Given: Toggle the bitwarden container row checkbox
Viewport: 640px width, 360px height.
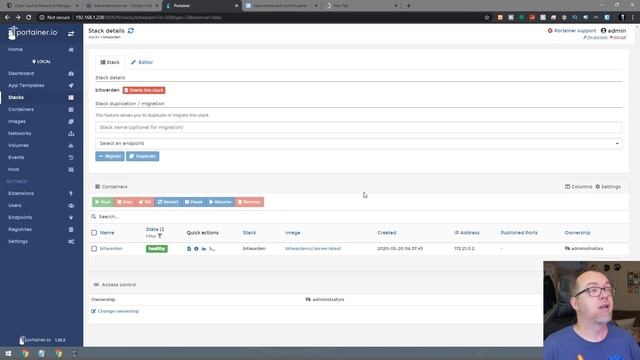Looking at the screenshot, I should point(94,249).
